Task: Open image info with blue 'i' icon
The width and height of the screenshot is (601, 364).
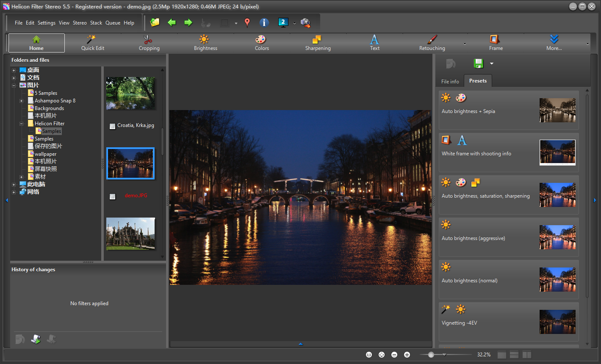Action: (264, 23)
